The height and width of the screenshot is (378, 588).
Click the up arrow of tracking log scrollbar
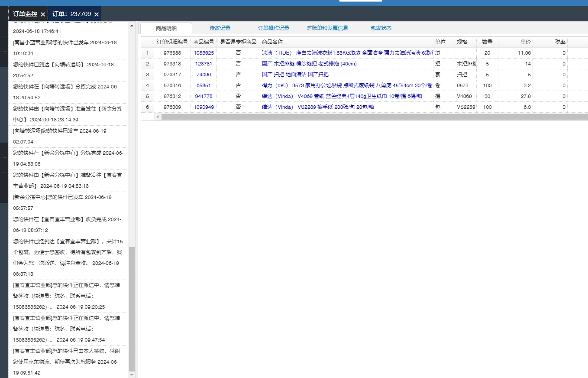pos(132,26)
